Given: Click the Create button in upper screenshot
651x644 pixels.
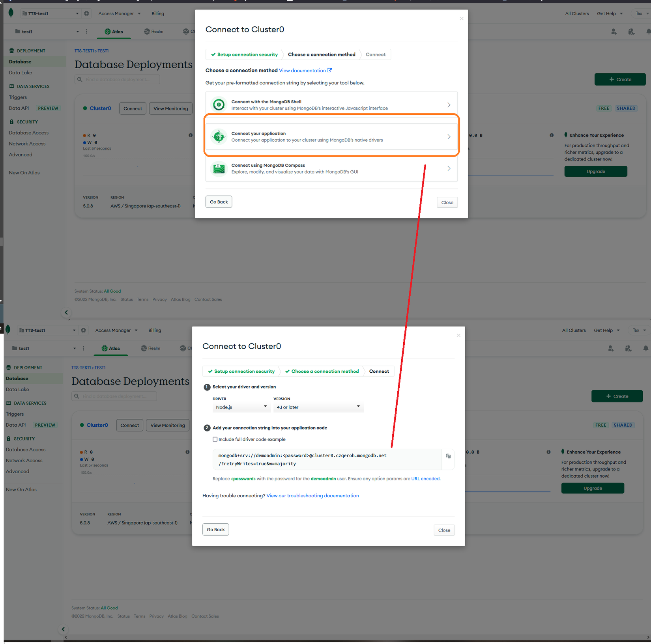Looking at the screenshot, I should tap(620, 79).
